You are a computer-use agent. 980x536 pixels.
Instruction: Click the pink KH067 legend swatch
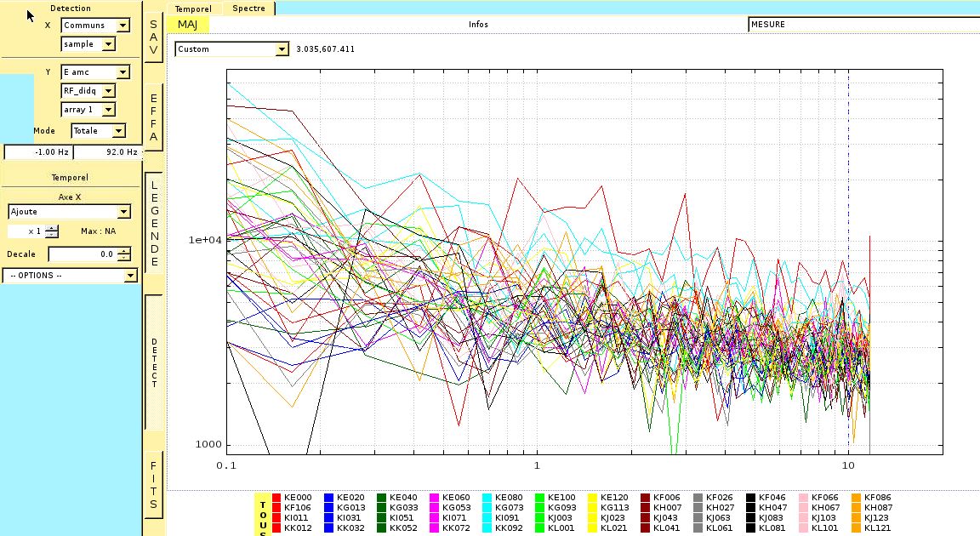point(803,508)
